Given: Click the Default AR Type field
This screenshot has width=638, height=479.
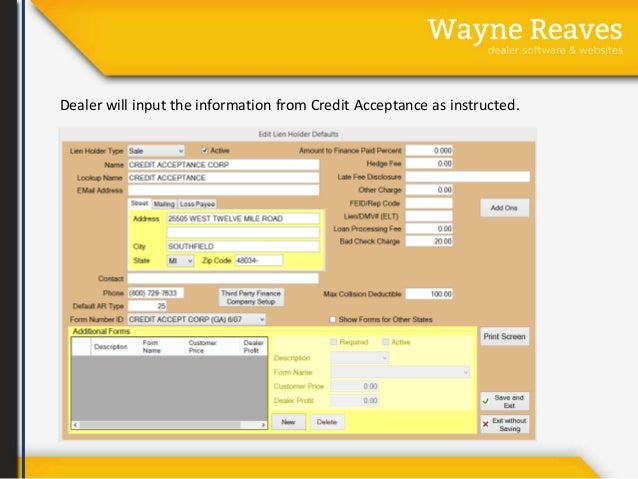Looking at the screenshot, I should pyautogui.click(x=147, y=306).
